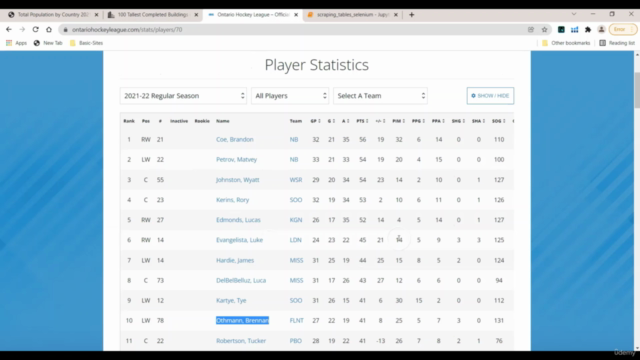Open player Kerins, Rory profile
Image resolution: width=640 pixels, height=360 pixels.
232,200
